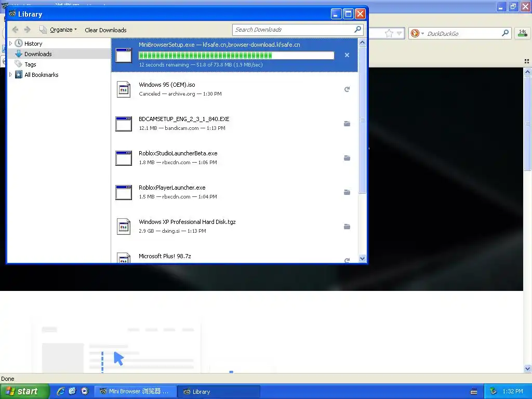Select the text "RobloxStudioLauncherBeta.exe"
This screenshot has width=532, height=399.
[x=178, y=153]
